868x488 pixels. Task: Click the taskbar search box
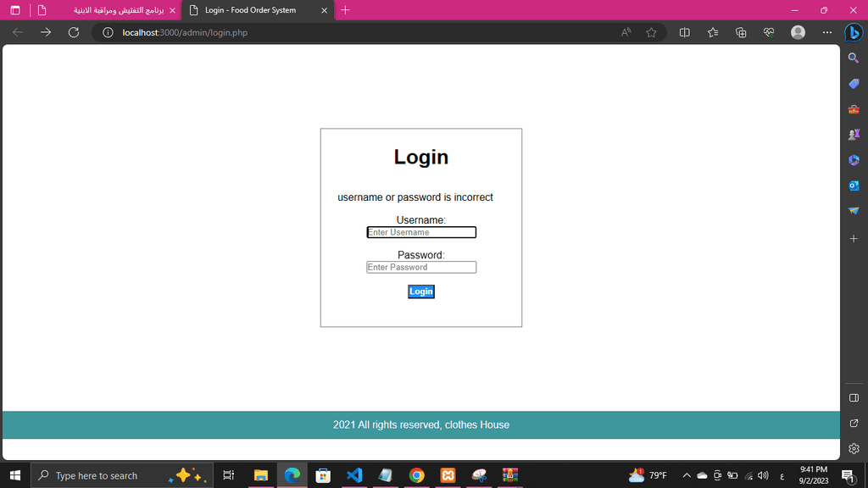pos(122,475)
